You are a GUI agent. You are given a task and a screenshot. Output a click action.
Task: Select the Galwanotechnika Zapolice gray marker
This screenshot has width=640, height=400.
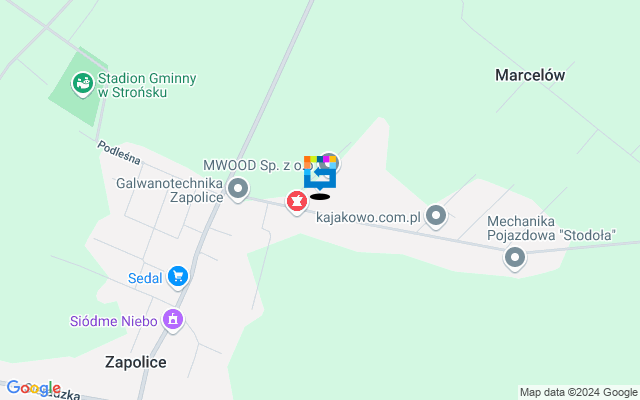(x=238, y=190)
